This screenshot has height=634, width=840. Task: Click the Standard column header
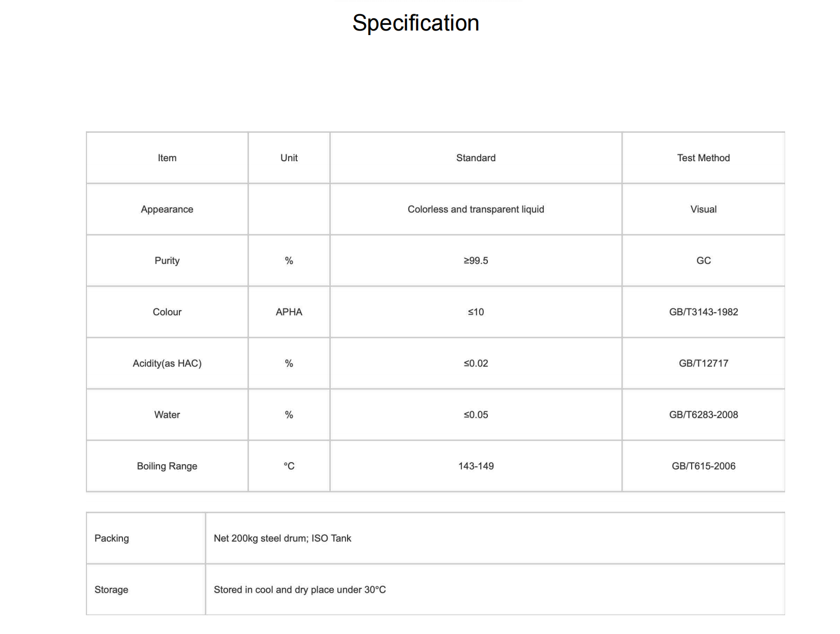point(476,158)
